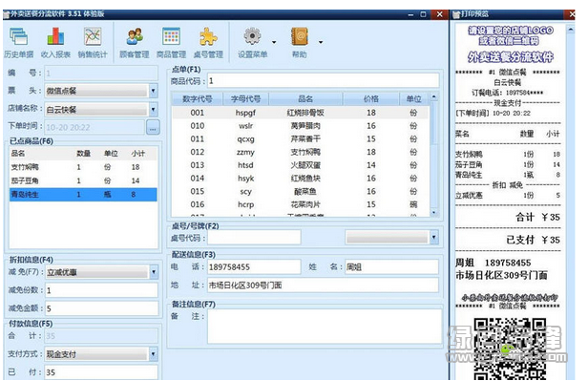Click the 减免份数 input field
This screenshot has height=381, width=588.
(101, 290)
